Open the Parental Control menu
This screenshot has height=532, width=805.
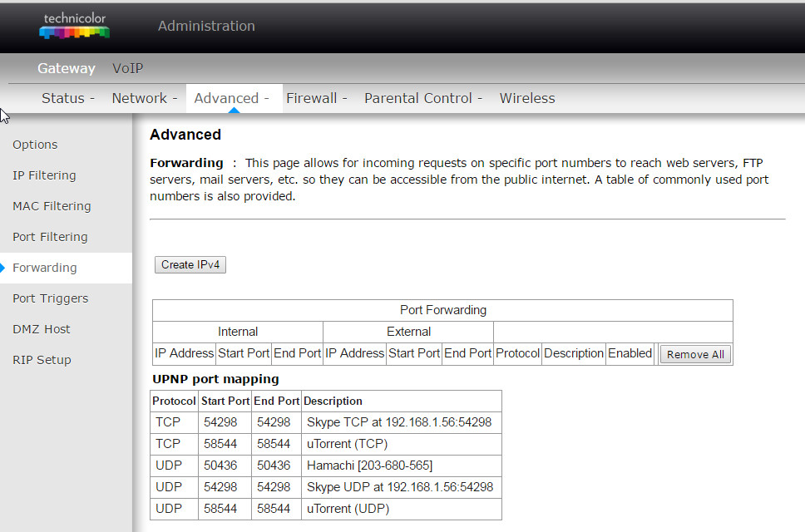[423, 98]
